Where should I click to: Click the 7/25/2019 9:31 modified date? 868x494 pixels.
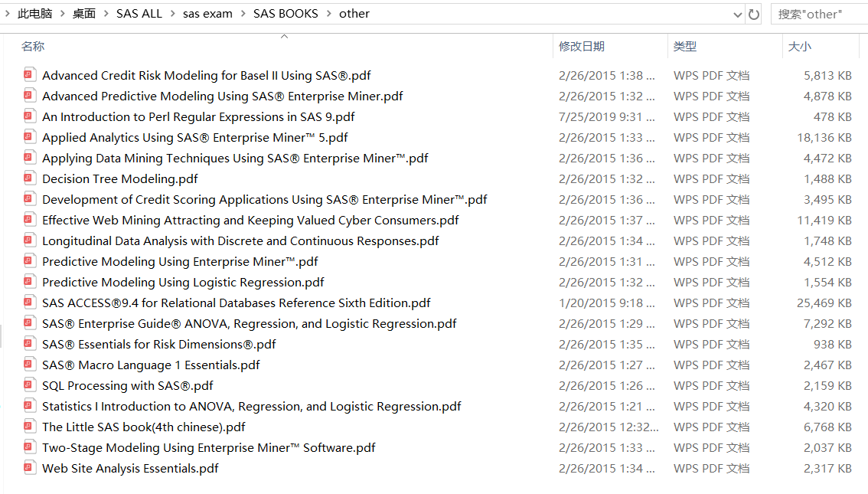[607, 117]
